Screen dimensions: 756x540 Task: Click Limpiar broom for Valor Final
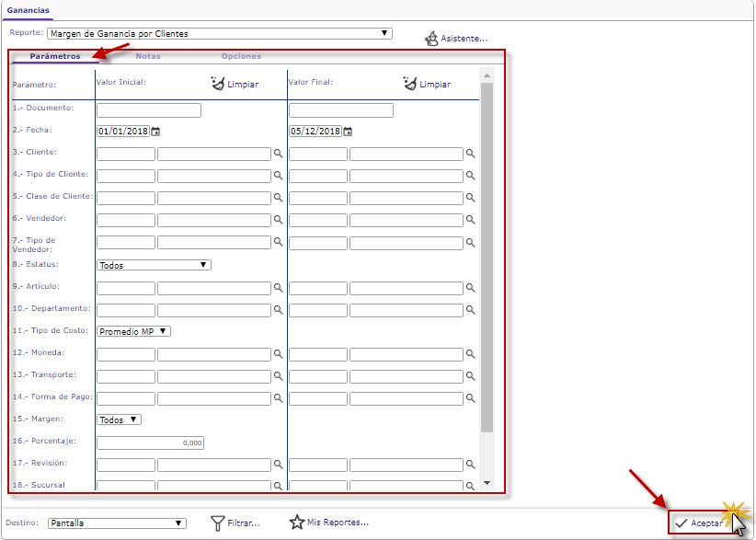[x=410, y=83]
